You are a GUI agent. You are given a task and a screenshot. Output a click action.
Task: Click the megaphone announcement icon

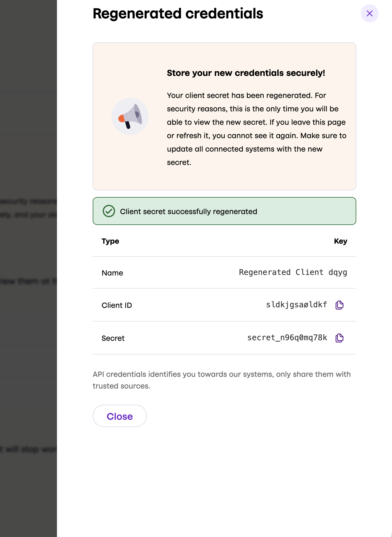130,116
